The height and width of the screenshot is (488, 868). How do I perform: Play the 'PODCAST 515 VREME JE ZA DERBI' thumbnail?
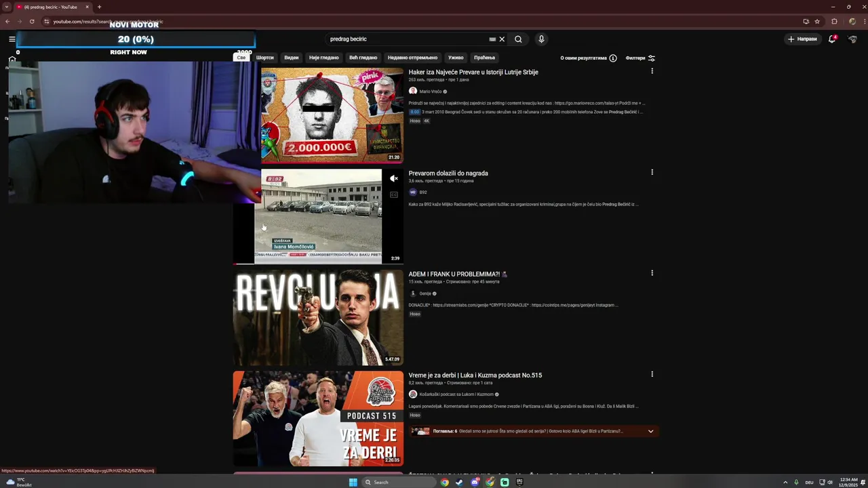pyautogui.click(x=318, y=418)
